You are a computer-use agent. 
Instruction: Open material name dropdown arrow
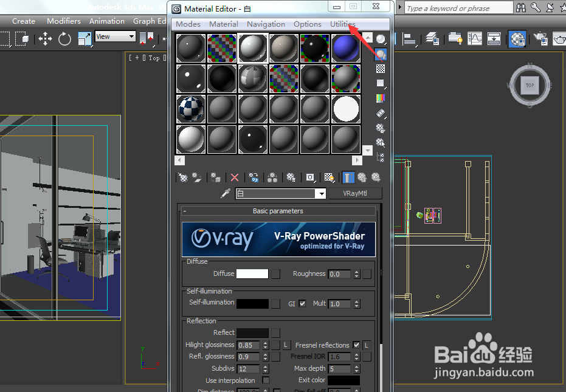[x=321, y=193]
